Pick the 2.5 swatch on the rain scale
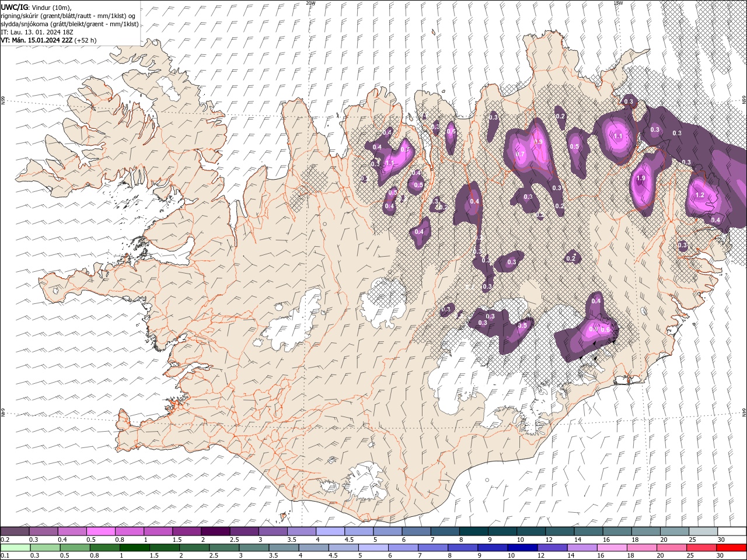The width and height of the screenshot is (747, 560). point(224,548)
